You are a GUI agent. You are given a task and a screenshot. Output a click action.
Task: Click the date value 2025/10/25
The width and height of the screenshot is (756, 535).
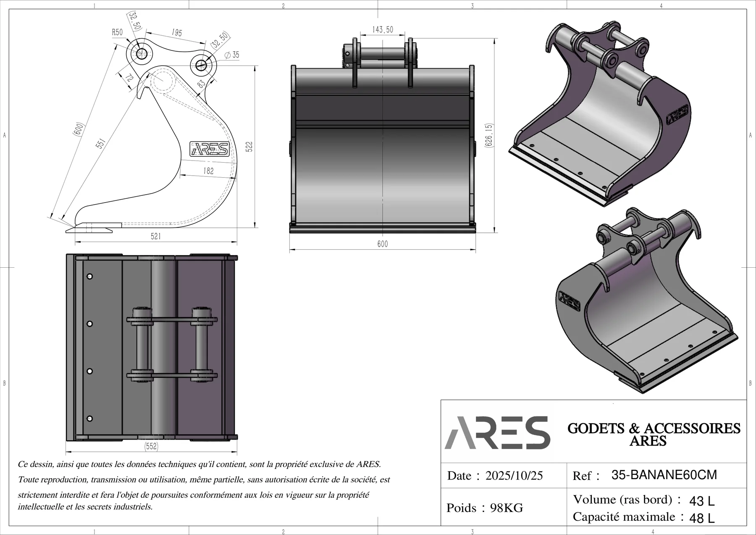coord(514,476)
